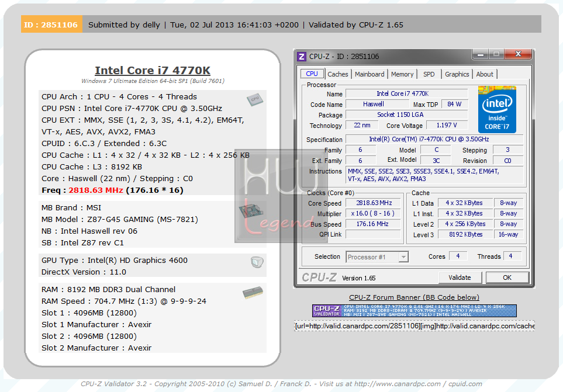Click the Multiplier value x 16.0

pos(374,213)
